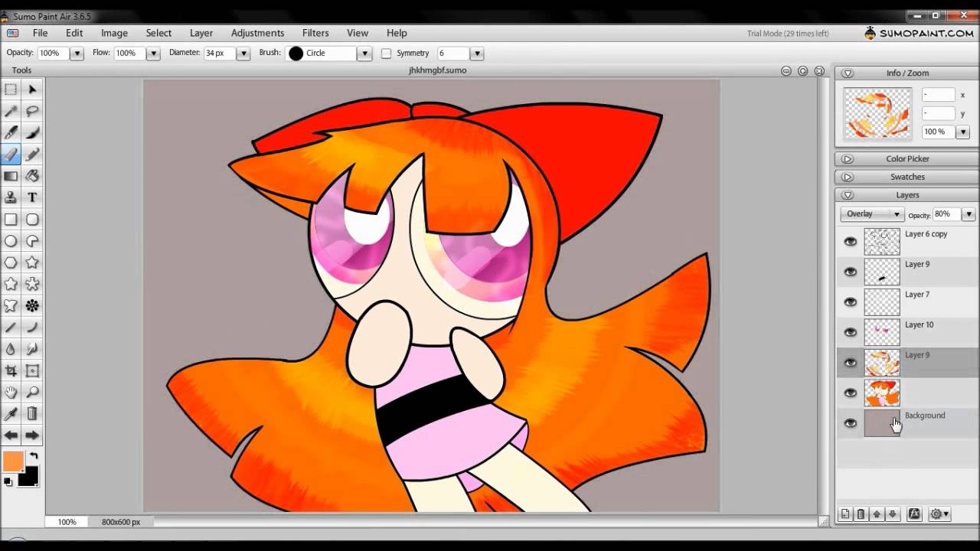Viewport: 980px width, 551px height.
Task: Select the Line tool
Action: (x=11, y=328)
